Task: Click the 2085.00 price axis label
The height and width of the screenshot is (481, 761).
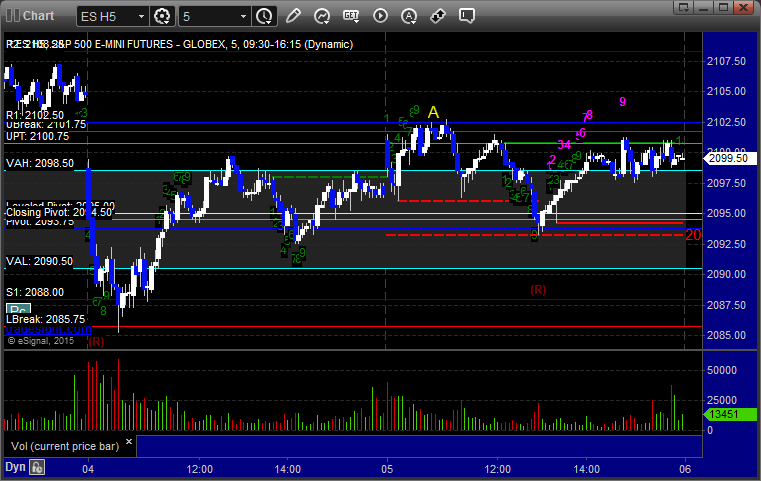Action: click(x=727, y=335)
